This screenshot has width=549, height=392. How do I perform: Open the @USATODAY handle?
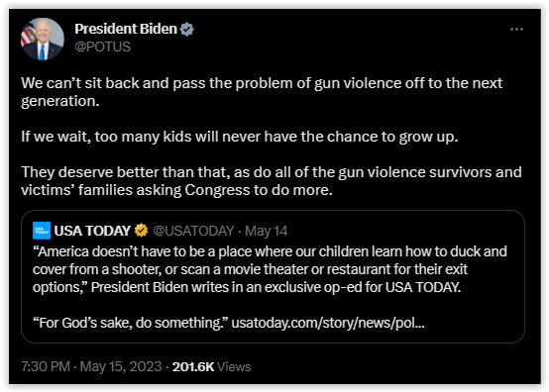coord(193,231)
